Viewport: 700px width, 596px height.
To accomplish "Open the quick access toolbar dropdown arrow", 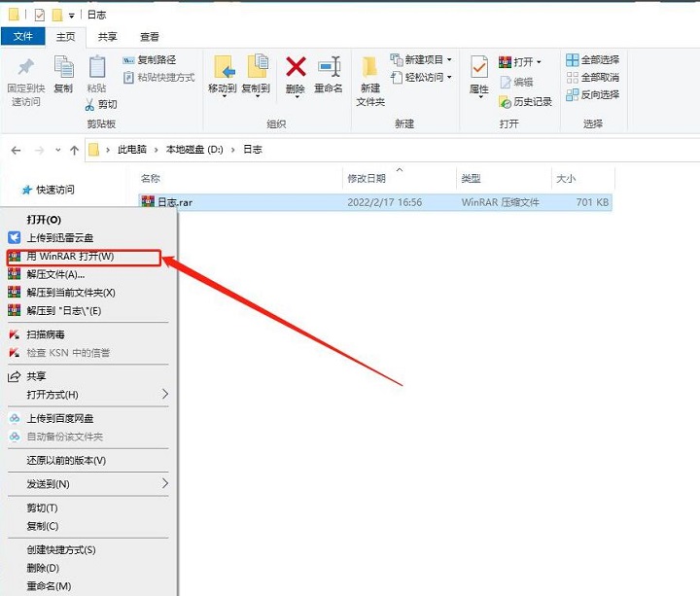I will [x=71, y=17].
